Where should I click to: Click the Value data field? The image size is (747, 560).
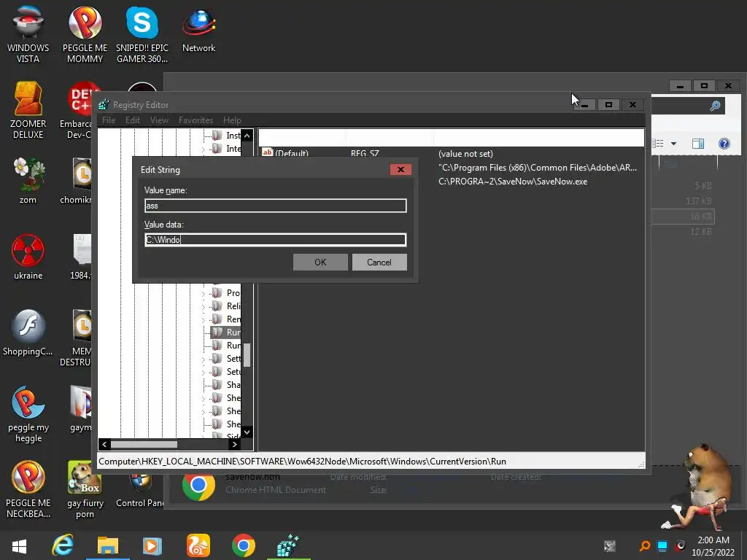(275, 239)
